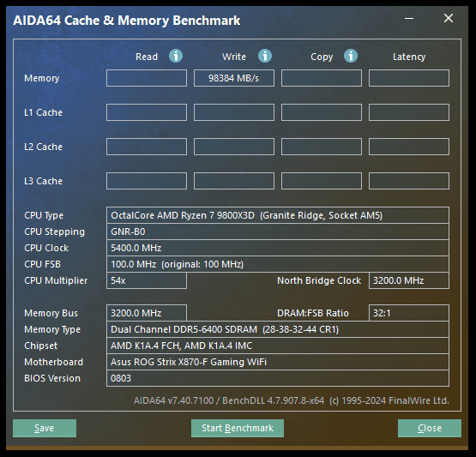This screenshot has height=457, width=476.
Task: Click the empty Memory Read result box
Action: click(x=147, y=78)
